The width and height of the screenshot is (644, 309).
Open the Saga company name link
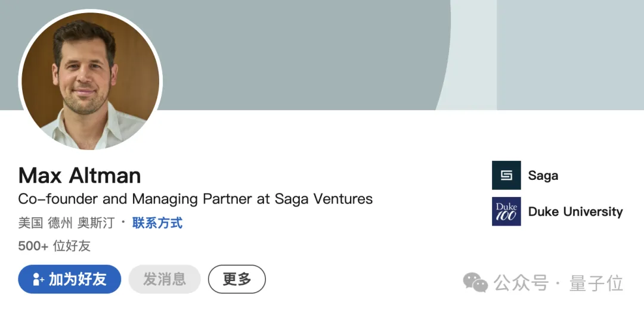tap(543, 176)
